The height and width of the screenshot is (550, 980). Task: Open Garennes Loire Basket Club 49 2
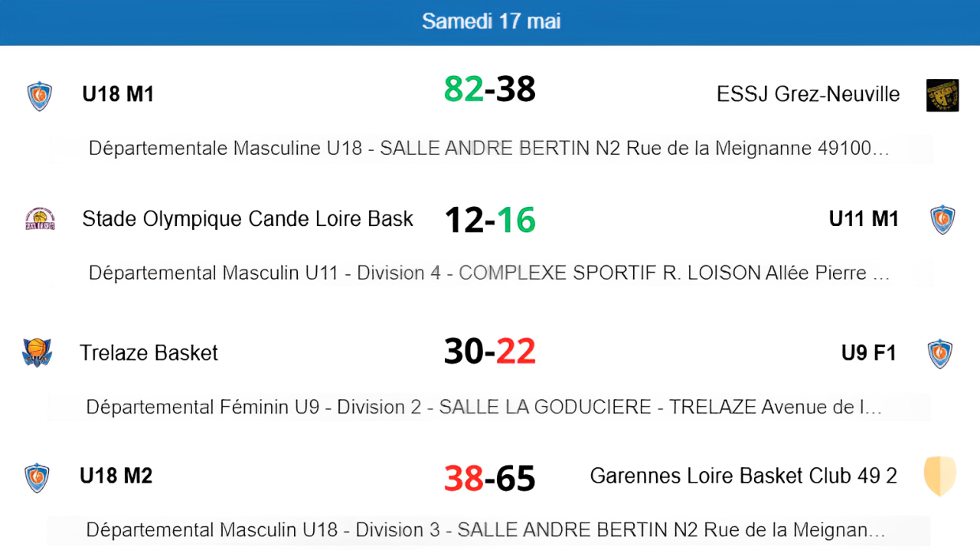point(743,476)
